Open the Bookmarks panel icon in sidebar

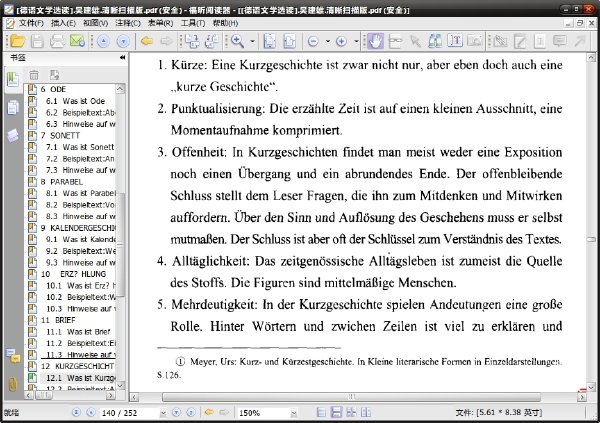[13, 80]
